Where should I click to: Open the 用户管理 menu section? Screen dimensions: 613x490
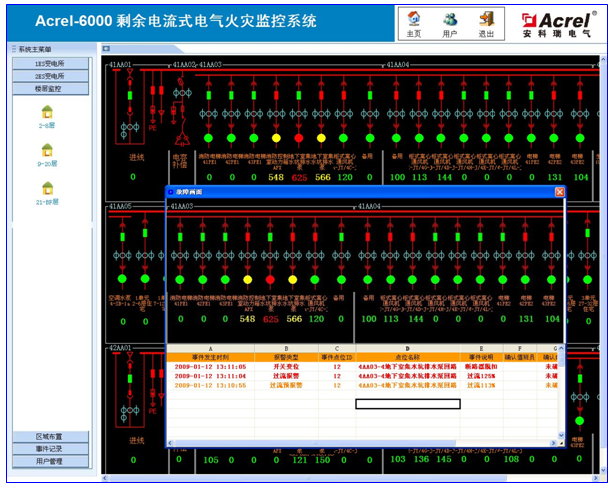pyautogui.click(x=50, y=461)
